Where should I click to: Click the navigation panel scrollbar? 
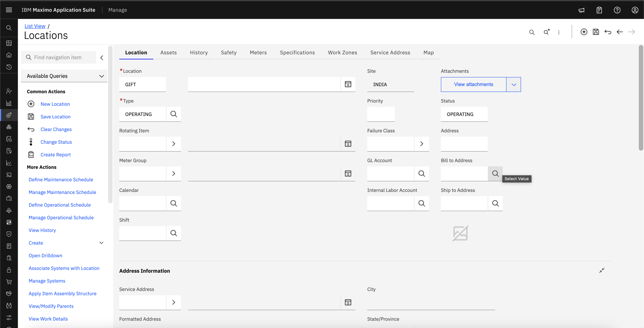pos(110,124)
